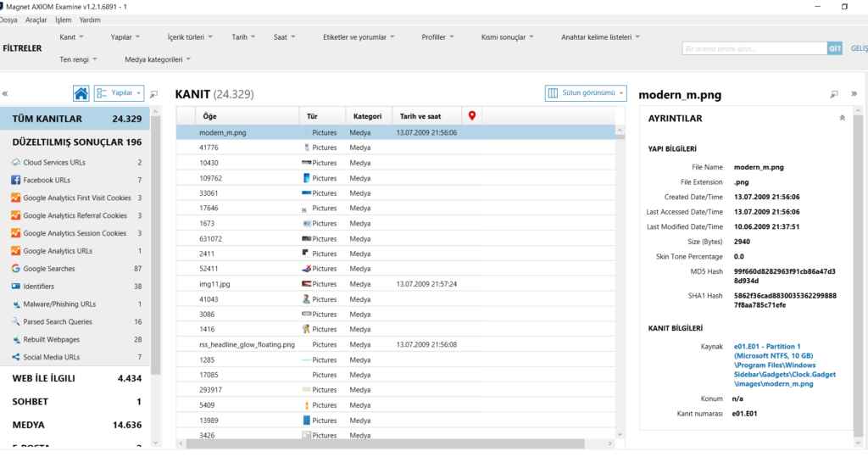This screenshot has width=868, height=457.
Task: Click the pop-out icon beside the Yapılar dropdown
Action: pyautogui.click(x=154, y=94)
